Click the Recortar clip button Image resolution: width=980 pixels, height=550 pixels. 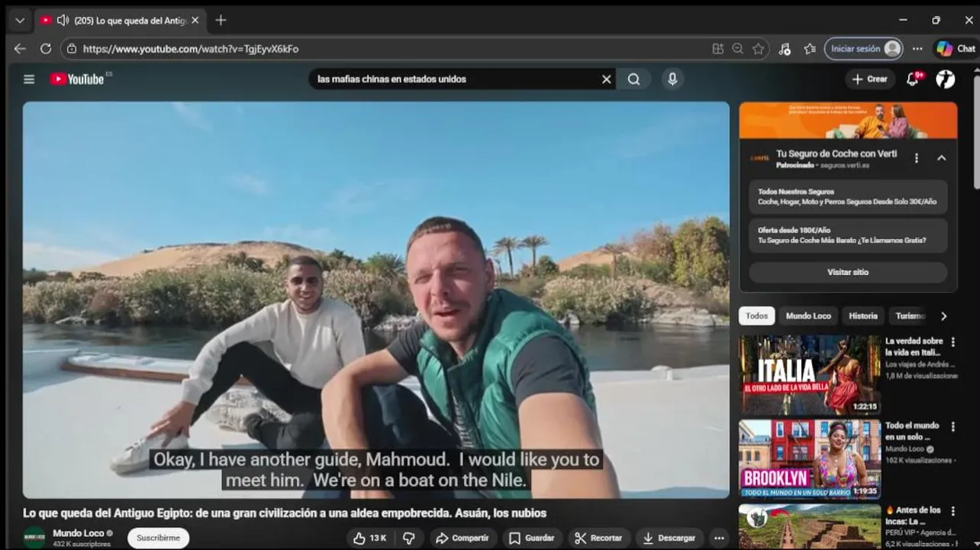599,538
